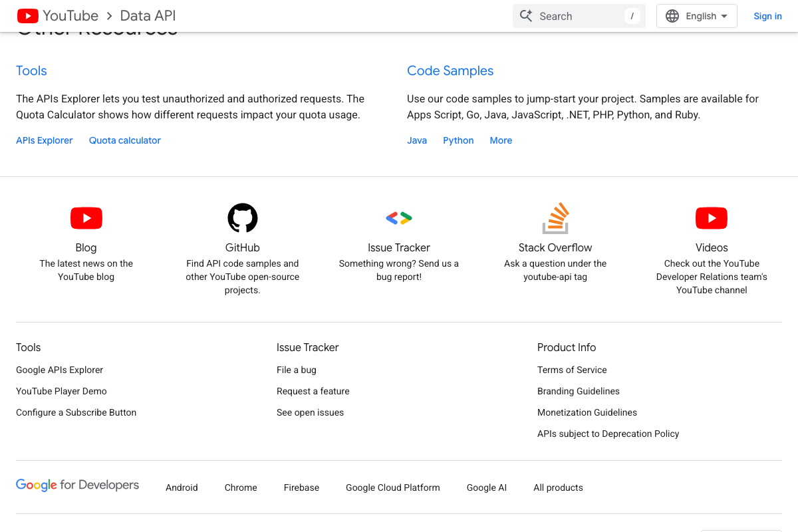Open Configure a Subscribe Button link
The image size is (798, 532).
pyautogui.click(x=76, y=412)
